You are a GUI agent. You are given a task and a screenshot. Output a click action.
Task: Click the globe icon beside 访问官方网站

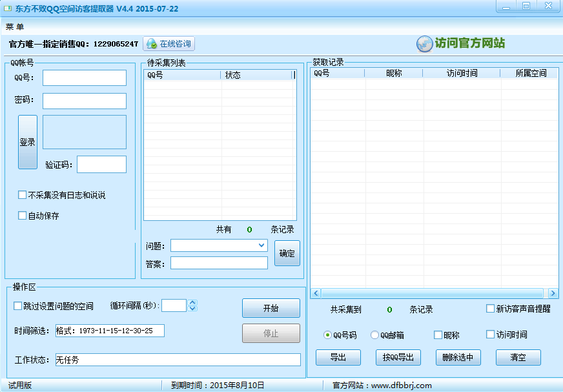click(424, 44)
